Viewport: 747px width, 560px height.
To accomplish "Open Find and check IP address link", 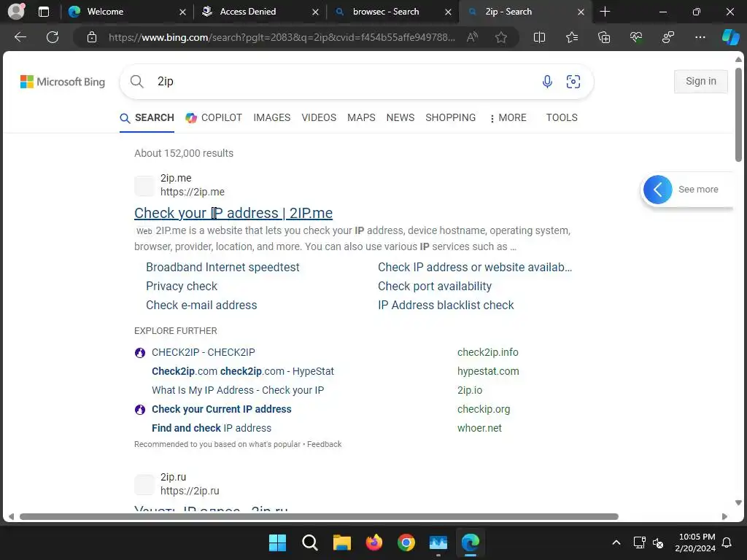I will [211, 429].
